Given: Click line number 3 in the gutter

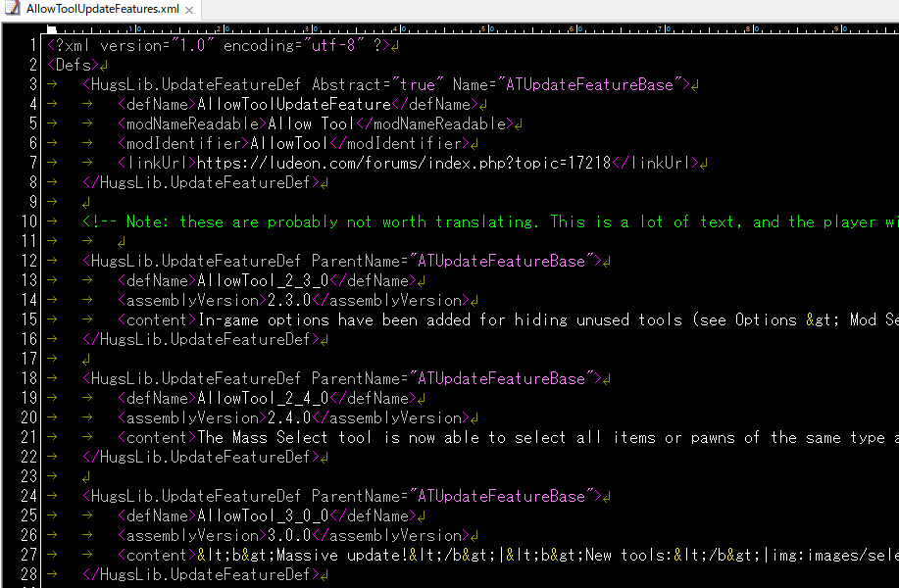Looking at the screenshot, I should click(33, 84).
